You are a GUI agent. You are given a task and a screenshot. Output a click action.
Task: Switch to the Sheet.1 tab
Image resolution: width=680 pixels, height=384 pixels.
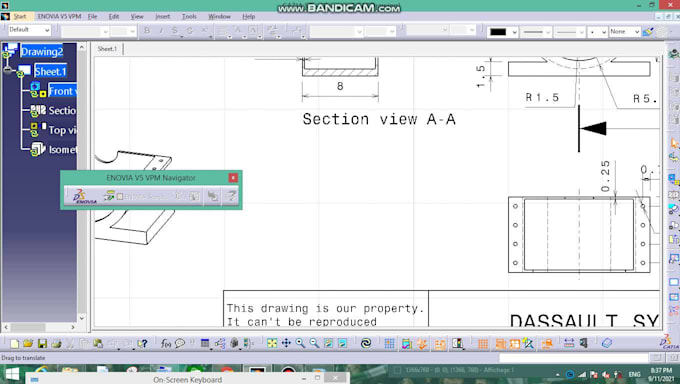click(x=107, y=49)
